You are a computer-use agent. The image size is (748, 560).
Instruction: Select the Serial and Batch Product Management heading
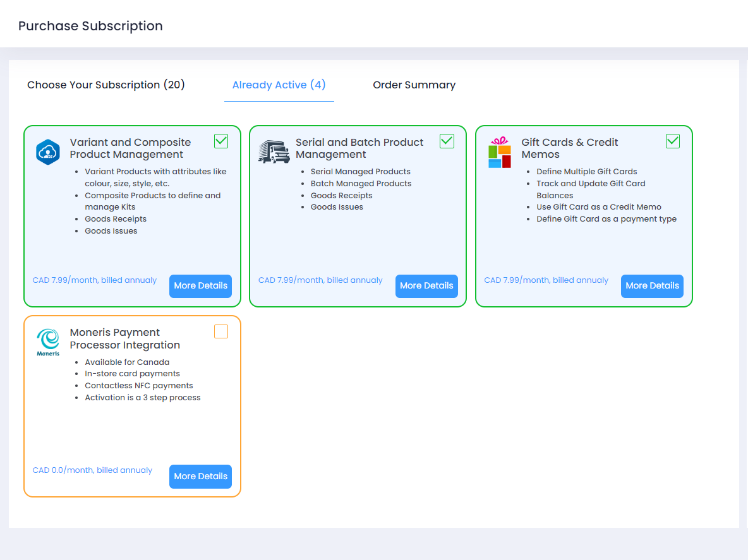pos(359,148)
